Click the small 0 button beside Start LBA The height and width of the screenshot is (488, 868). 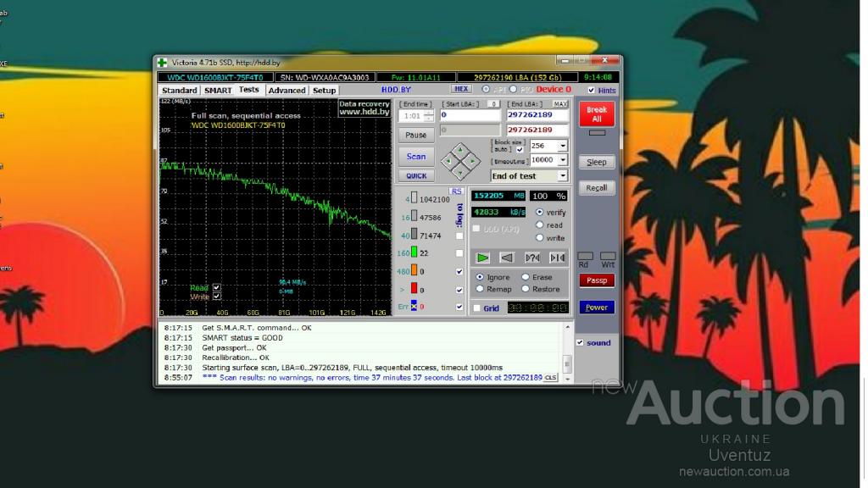(493, 104)
